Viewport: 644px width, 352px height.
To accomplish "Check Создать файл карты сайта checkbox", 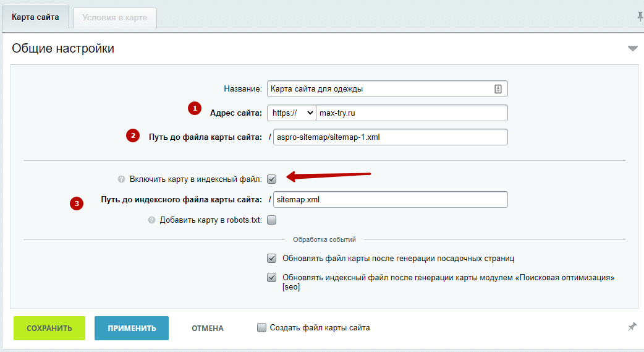I will [262, 328].
